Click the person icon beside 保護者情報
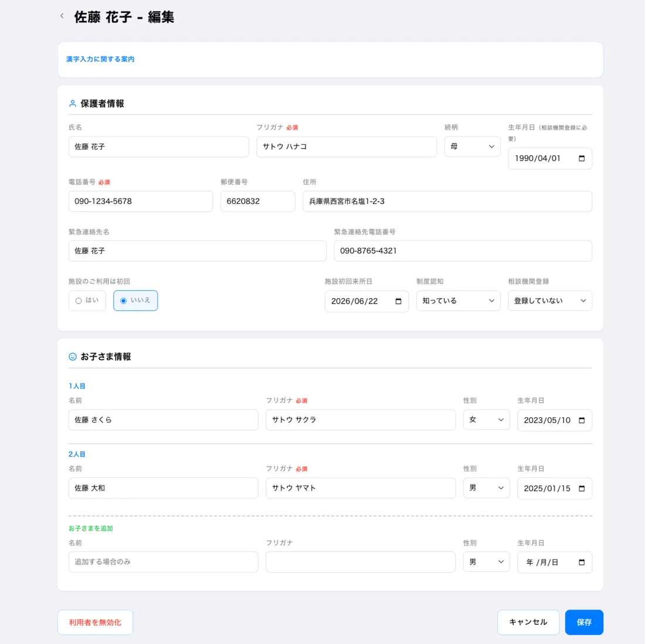The width and height of the screenshot is (645, 644). point(72,104)
